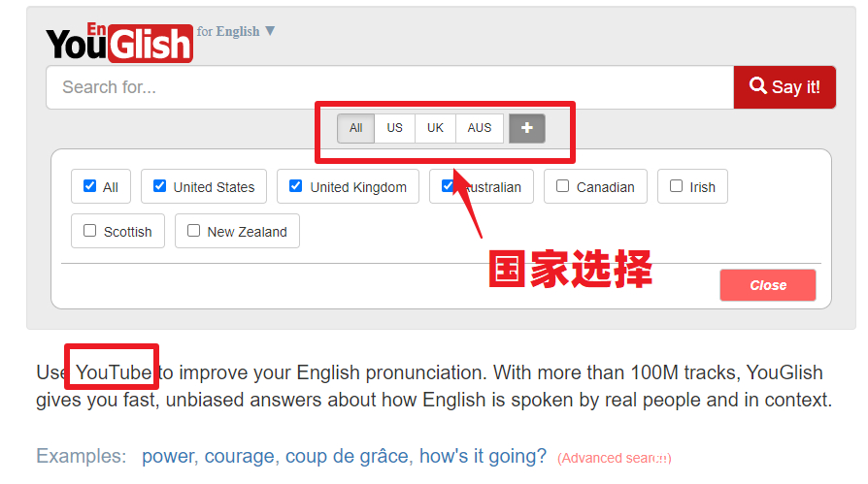Image resolution: width=868 pixels, height=484 pixels.
Task: Uncheck the Australian checkbox
Action: tap(448, 186)
